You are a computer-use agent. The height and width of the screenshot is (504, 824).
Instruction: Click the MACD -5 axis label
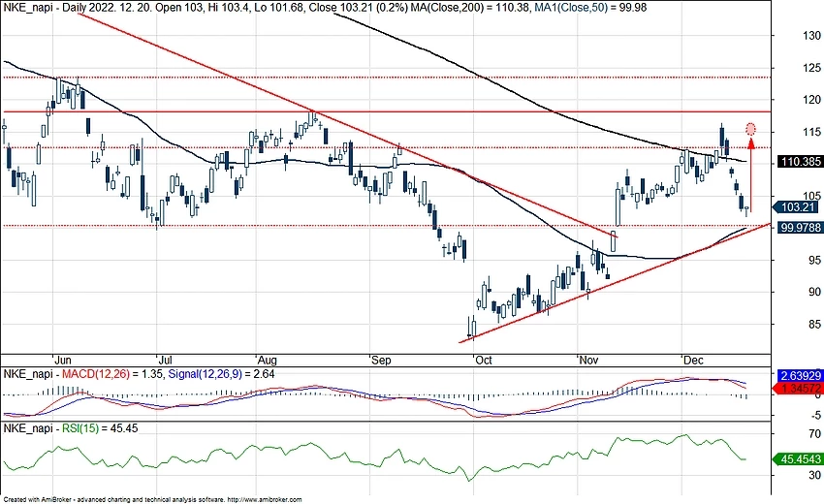coord(816,415)
